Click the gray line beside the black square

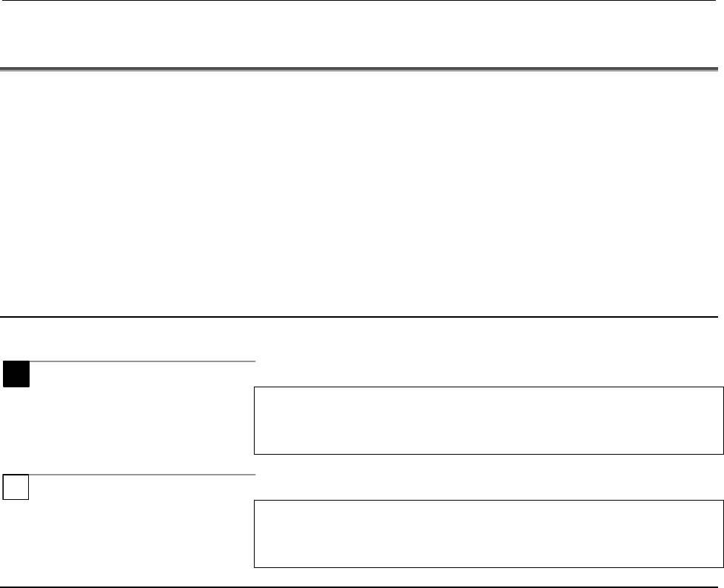click(x=141, y=361)
